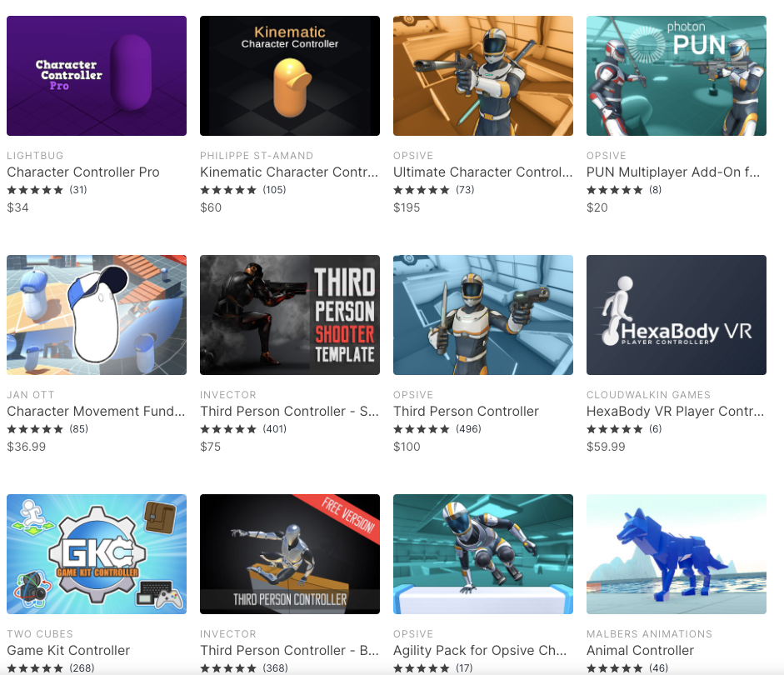Click OPSIVE publisher above Agility Pack
The width and height of the screenshot is (784, 675).
(x=413, y=633)
